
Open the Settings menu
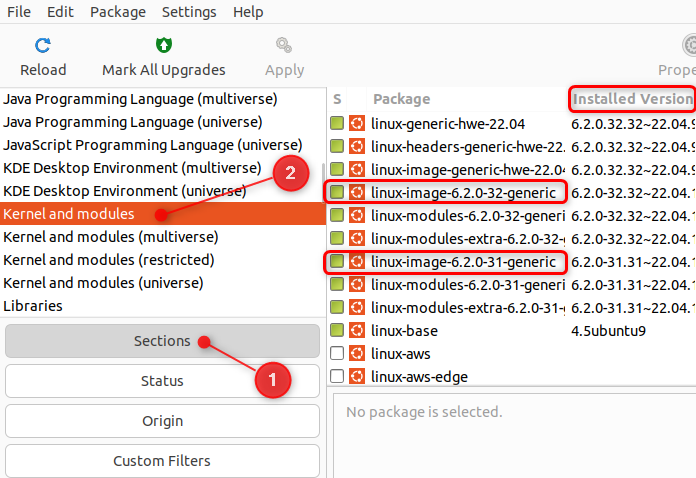[189, 12]
